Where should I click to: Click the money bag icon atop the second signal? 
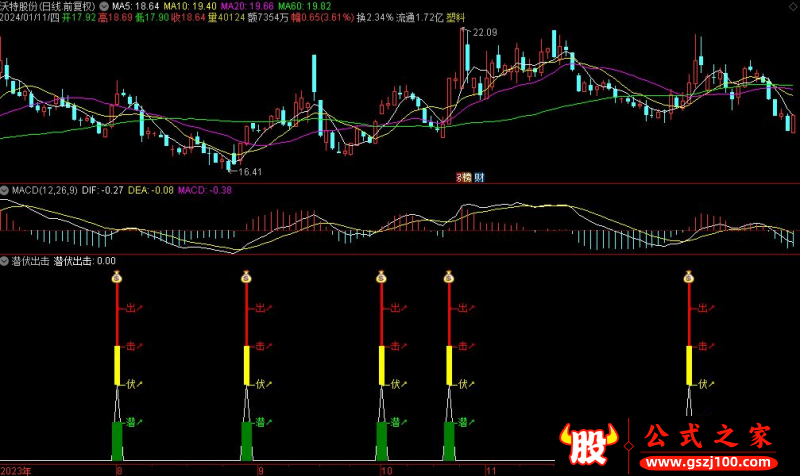pos(247,277)
